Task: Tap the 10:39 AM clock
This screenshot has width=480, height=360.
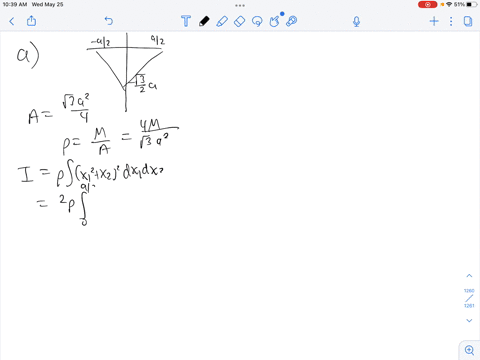Action: [x=15, y=4]
